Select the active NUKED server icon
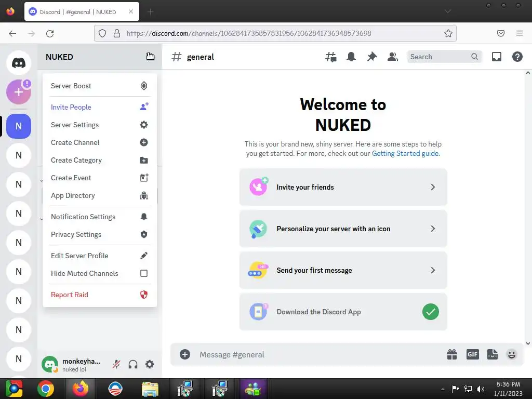The image size is (532, 399). point(19,126)
